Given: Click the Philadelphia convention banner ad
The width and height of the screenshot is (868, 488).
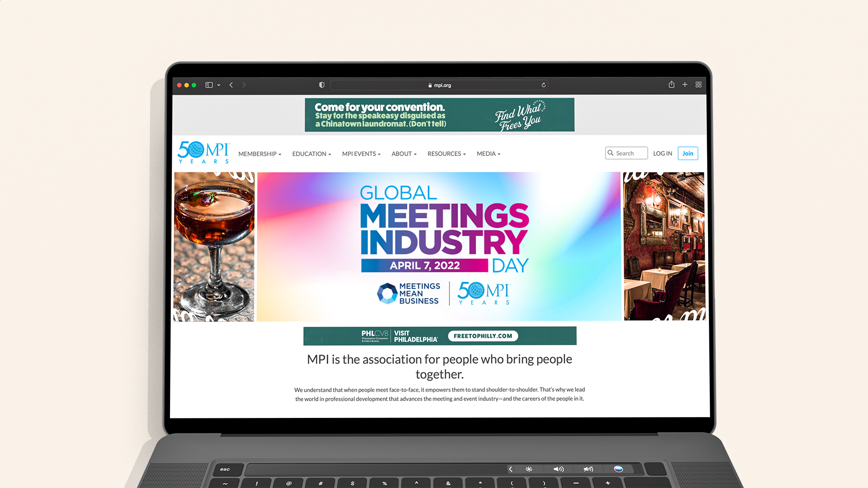Looking at the screenshot, I should coord(439,115).
